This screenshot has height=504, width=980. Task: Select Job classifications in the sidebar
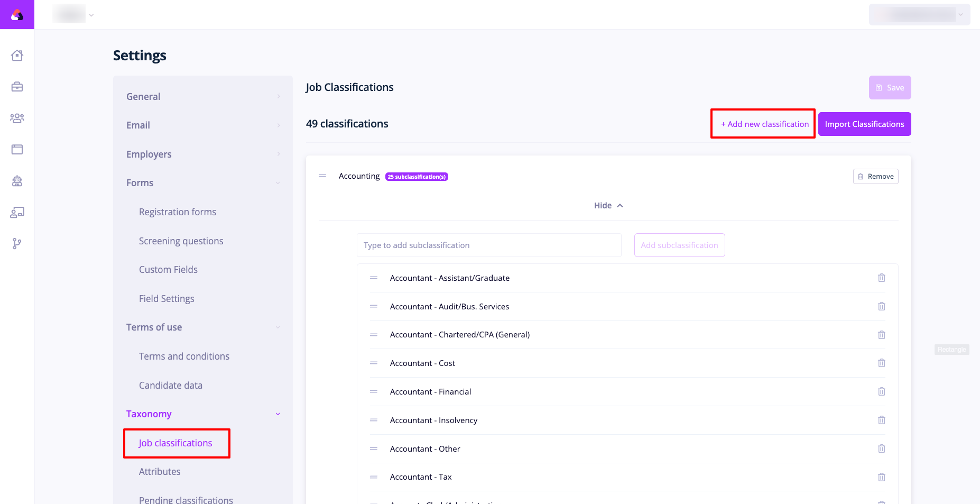pos(175,443)
